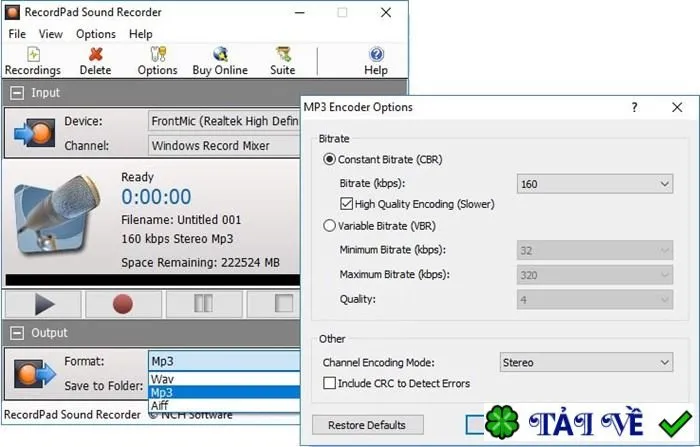Begin recording with the red Record button
Viewport: 700px width, 447px height.
[123, 304]
